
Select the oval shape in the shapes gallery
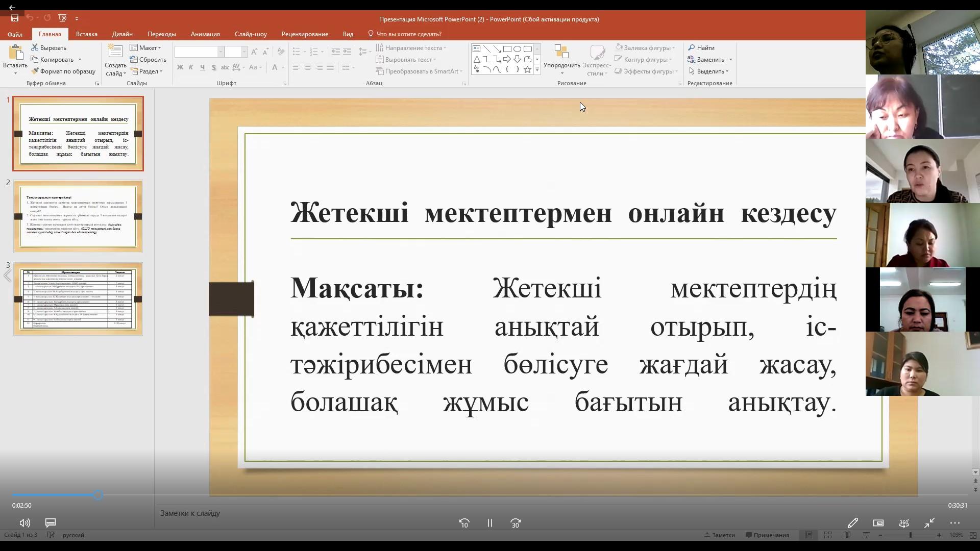point(517,49)
